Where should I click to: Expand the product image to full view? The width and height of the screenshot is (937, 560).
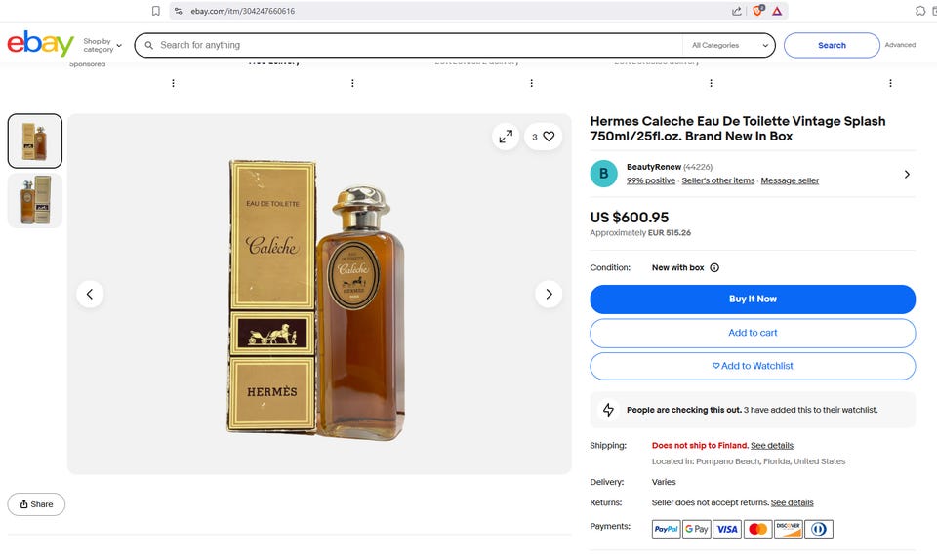[506, 137]
